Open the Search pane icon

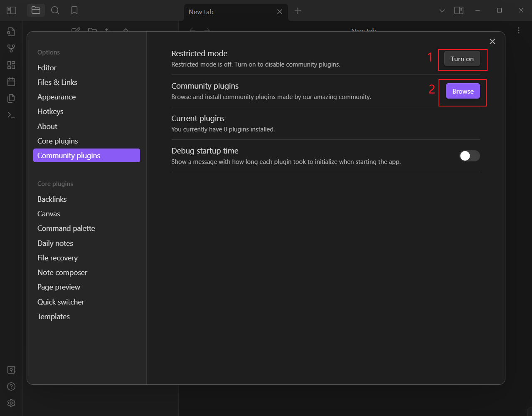55,10
